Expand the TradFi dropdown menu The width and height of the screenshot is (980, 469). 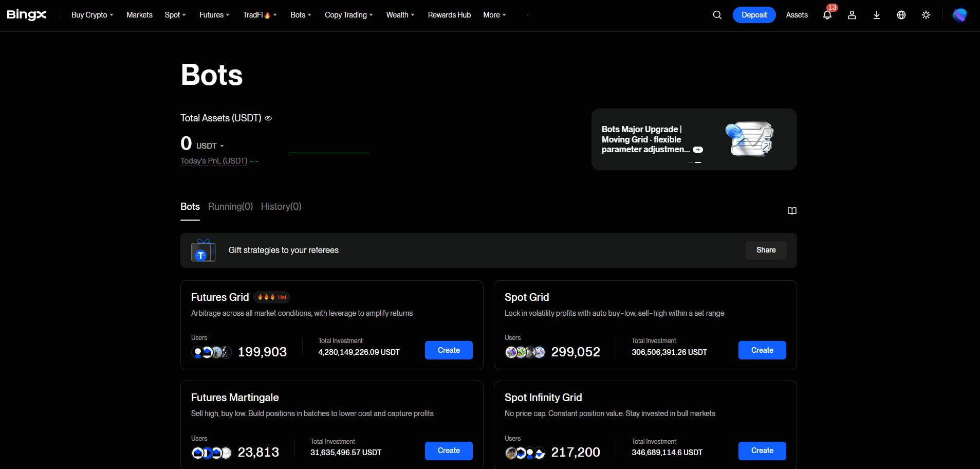pyautogui.click(x=260, y=15)
